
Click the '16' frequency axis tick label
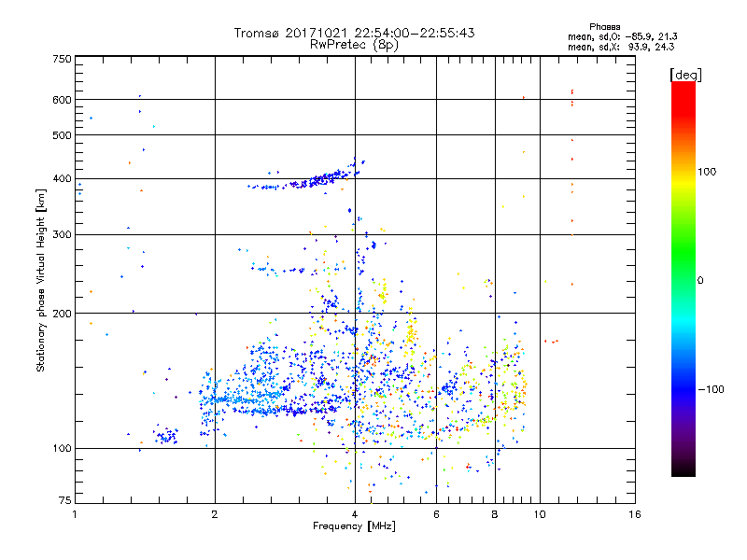coord(635,514)
